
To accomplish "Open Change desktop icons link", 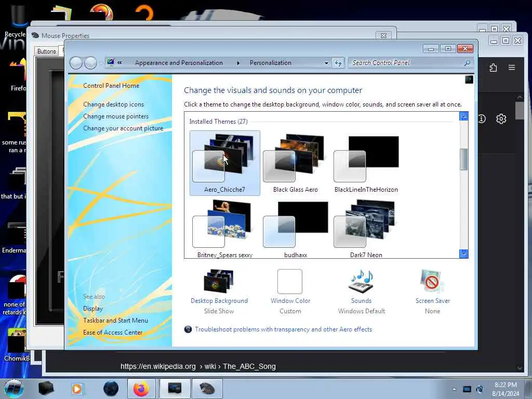I will pos(113,104).
